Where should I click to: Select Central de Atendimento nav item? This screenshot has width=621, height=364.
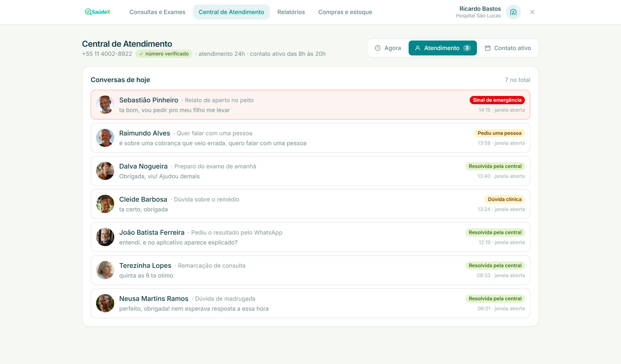tap(231, 12)
